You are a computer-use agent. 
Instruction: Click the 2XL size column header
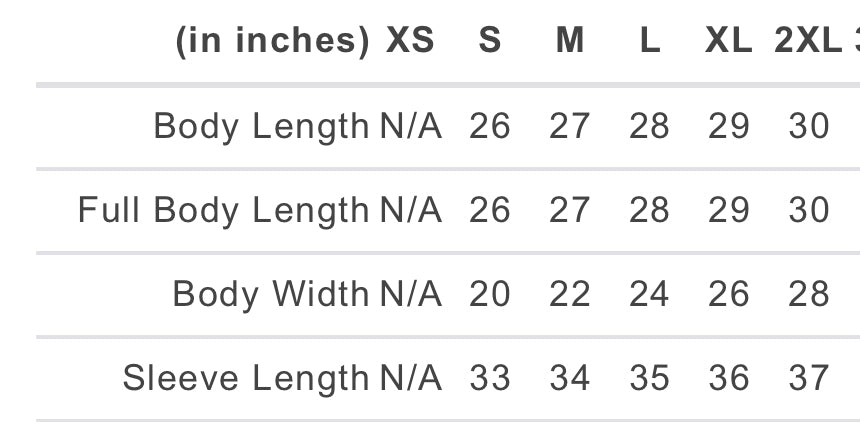tap(808, 41)
